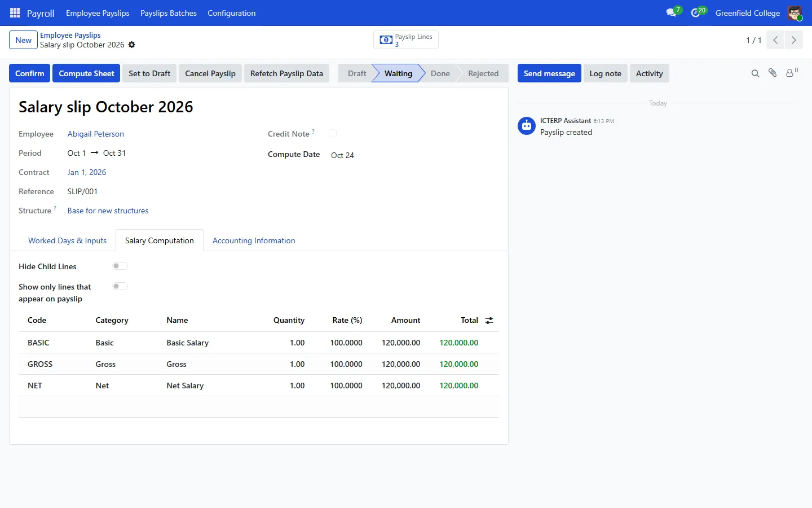Show followers with the person icon
812x508 pixels.
click(792, 73)
